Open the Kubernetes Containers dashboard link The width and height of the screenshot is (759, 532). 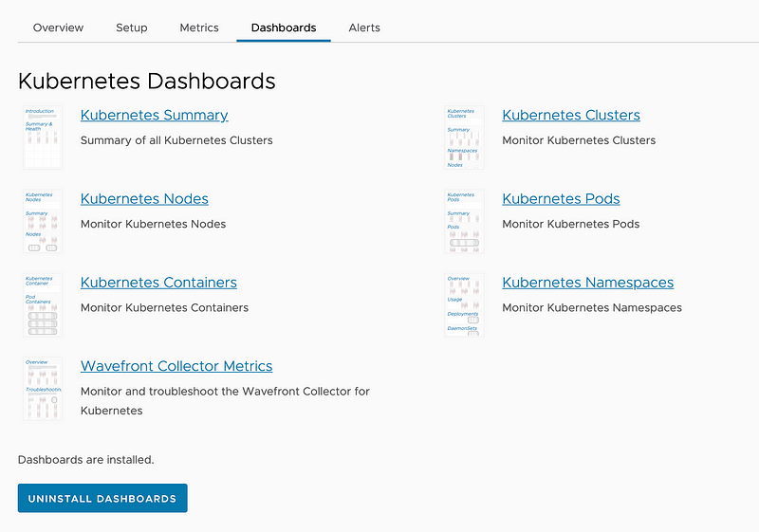pos(158,283)
